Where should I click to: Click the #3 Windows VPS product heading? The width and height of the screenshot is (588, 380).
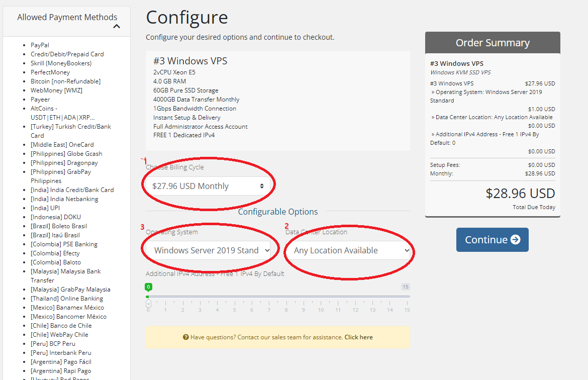click(x=190, y=61)
